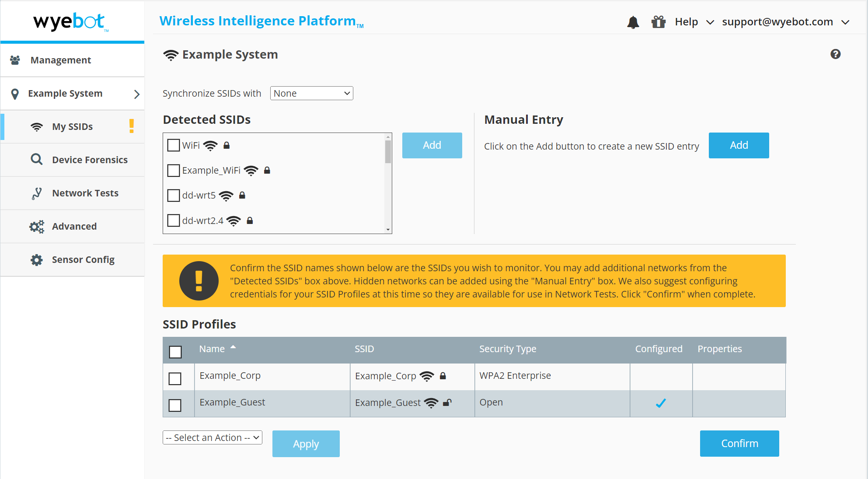This screenshot has width=868, height=479.
Task: Click the wyebot logo
Action: (70, 21)
